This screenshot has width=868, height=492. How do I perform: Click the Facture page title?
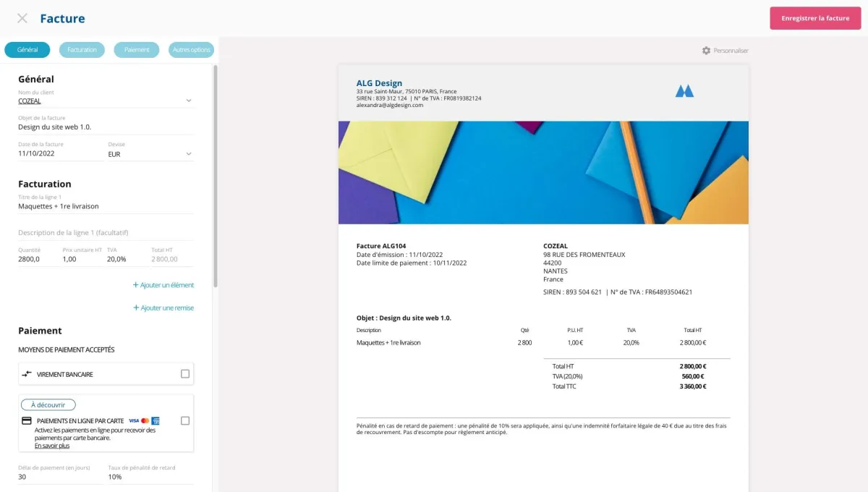[x=62, y=19]
